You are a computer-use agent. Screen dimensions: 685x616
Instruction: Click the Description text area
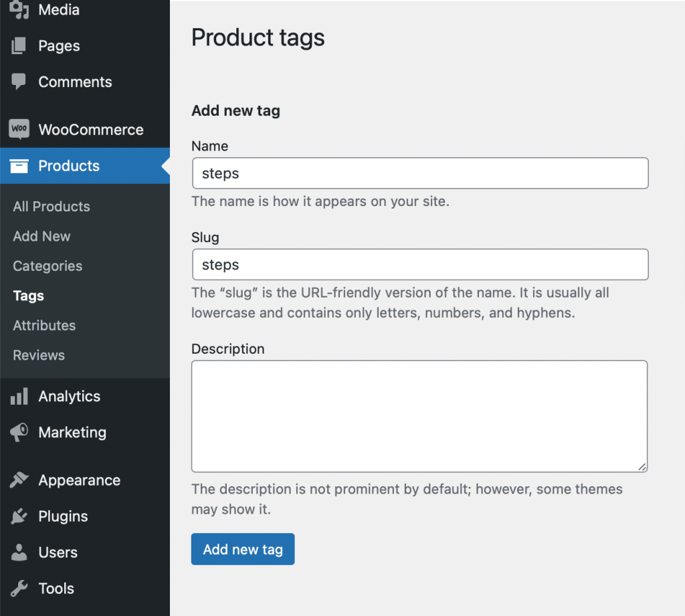pyautogui.click(x=419, y=415)
